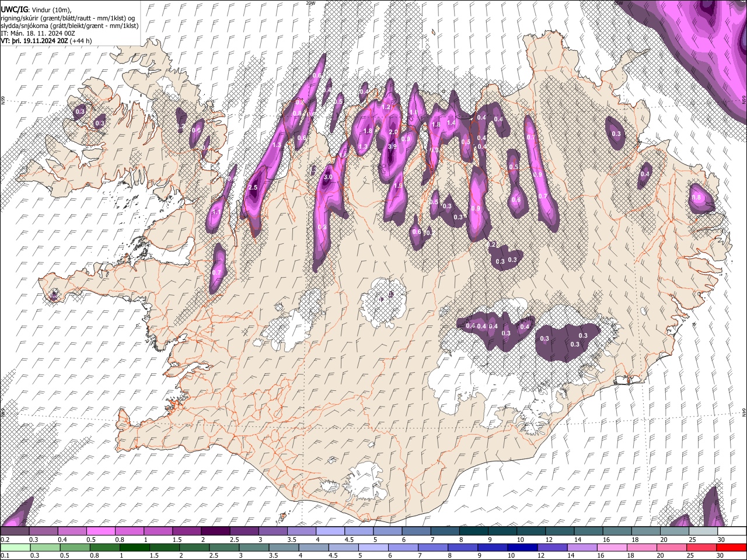This screenshot has height=560, width=747.
Task: Click the rain legend swatch between 4 and 4.5
Action: 313,547
